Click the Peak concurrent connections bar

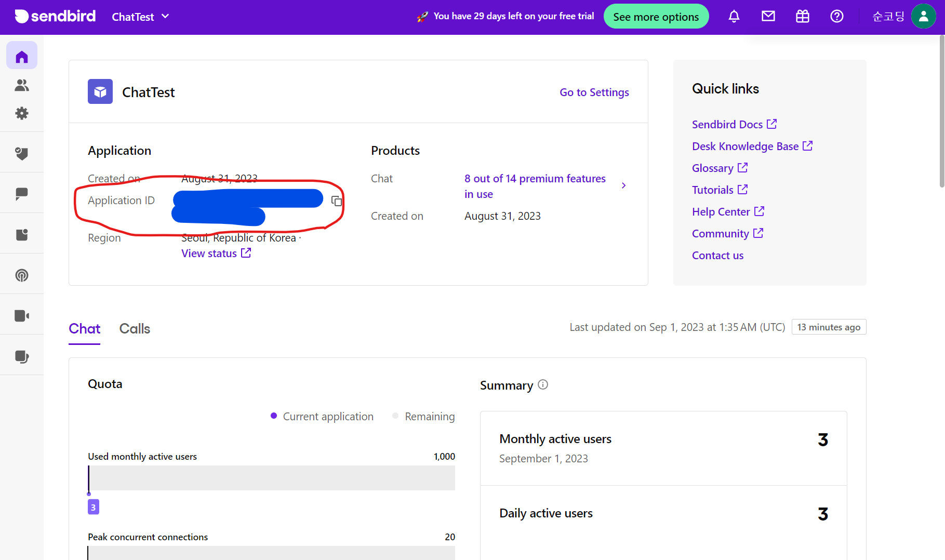pyautogui.click(x=272, y=553)
